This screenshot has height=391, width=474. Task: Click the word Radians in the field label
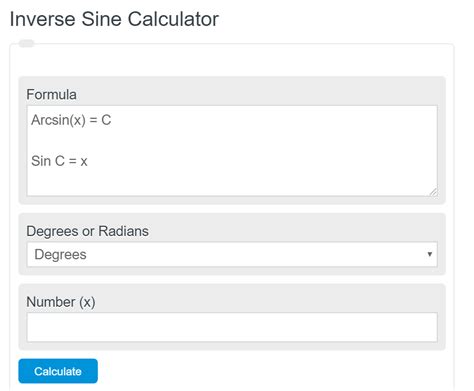tap(123, 231)
